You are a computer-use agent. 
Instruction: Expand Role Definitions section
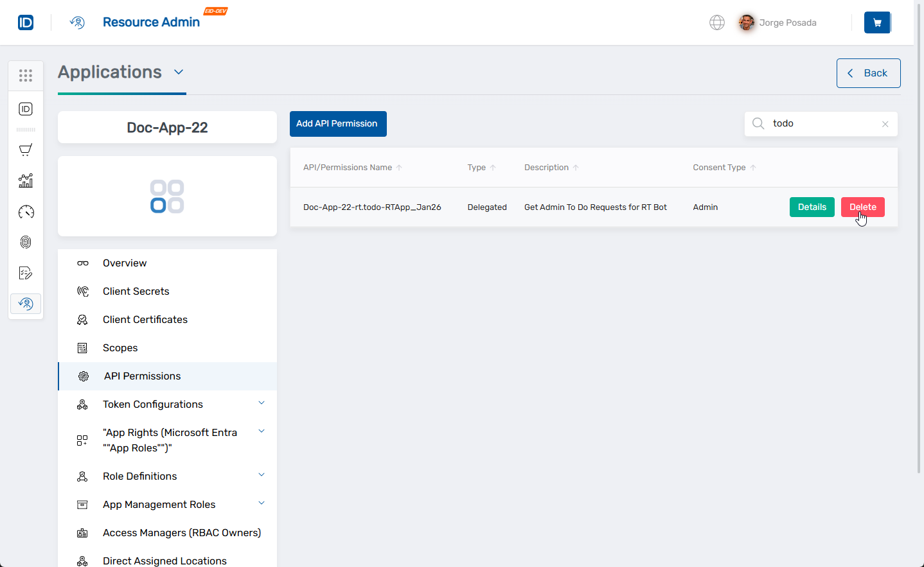(x=262, y=475)
